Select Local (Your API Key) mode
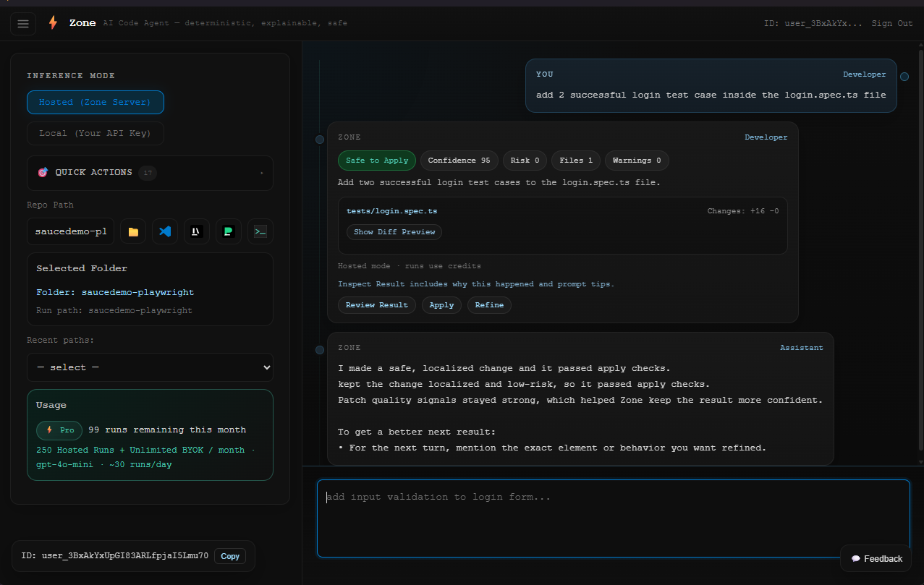 (x=96, y=133)
